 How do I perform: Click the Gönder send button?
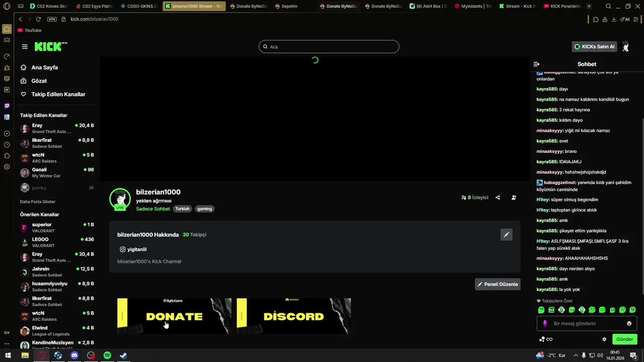[624, 339]
